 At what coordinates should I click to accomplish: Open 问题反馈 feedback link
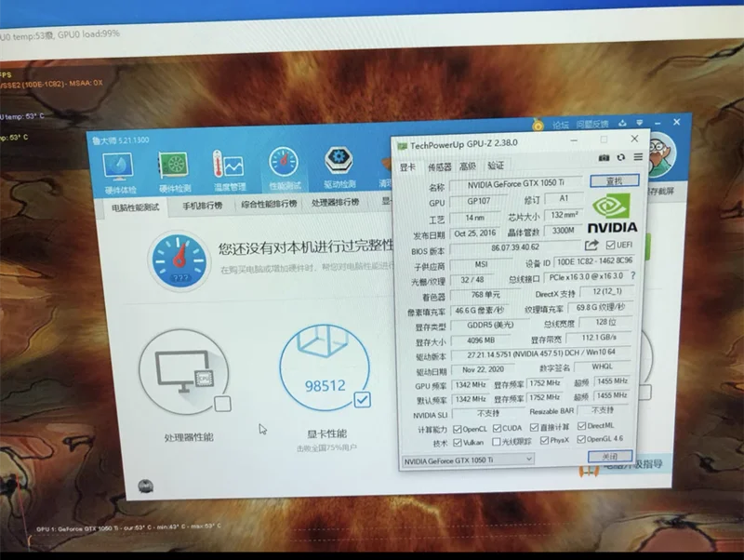(x=591, y=124)
